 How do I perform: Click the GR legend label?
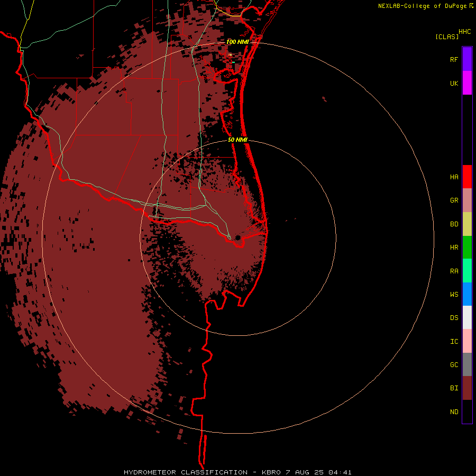(x=454, y=200)
